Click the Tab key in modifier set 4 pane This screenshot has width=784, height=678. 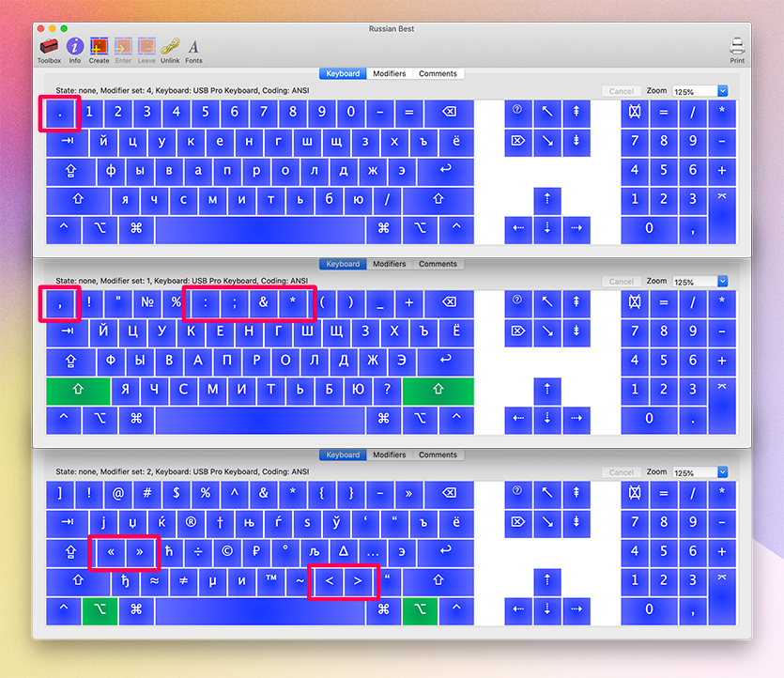[68, 143]
